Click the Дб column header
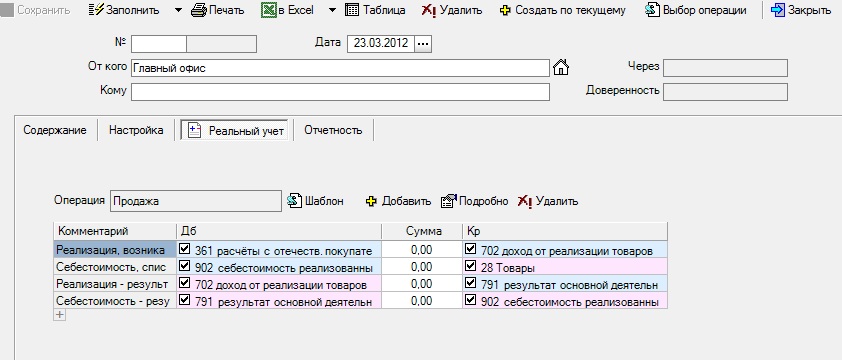 [x=279, y=231]
